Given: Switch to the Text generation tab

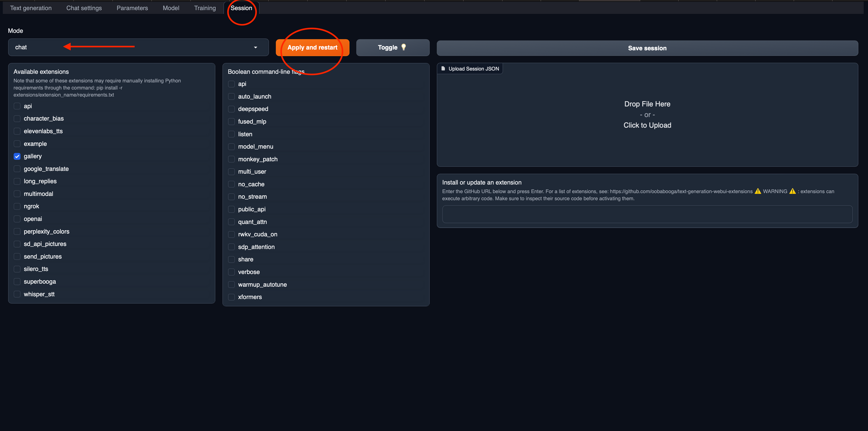Looking at the screenshot, I should [30, 8].
